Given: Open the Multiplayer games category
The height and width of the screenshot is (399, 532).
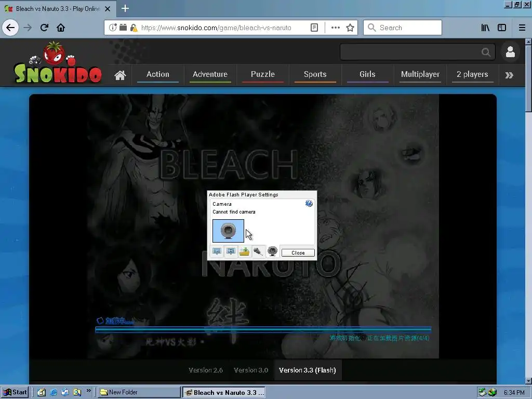Looking at the screenshot, I should tap(420, 74).
